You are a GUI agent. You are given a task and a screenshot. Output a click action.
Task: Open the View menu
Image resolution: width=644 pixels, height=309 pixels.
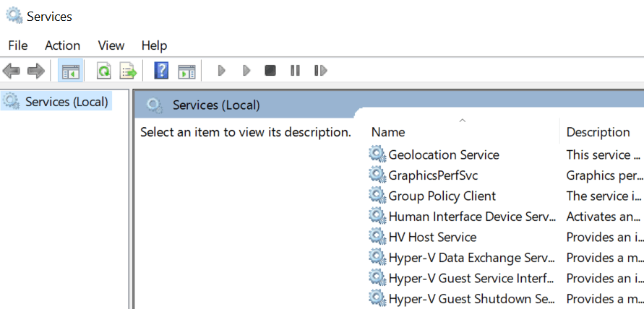(111, 45)
